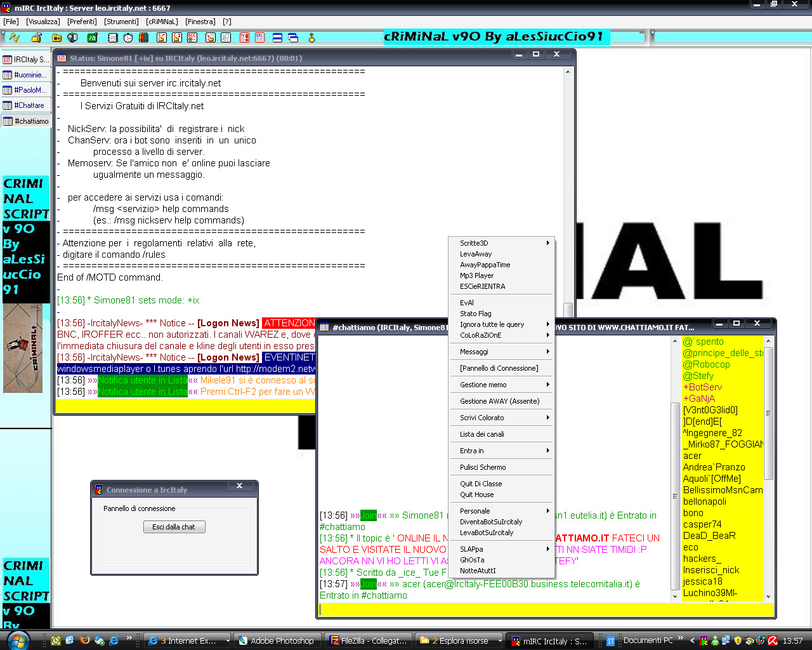
Task: Open the Channels folder toolbar icon
Action: 56,37
